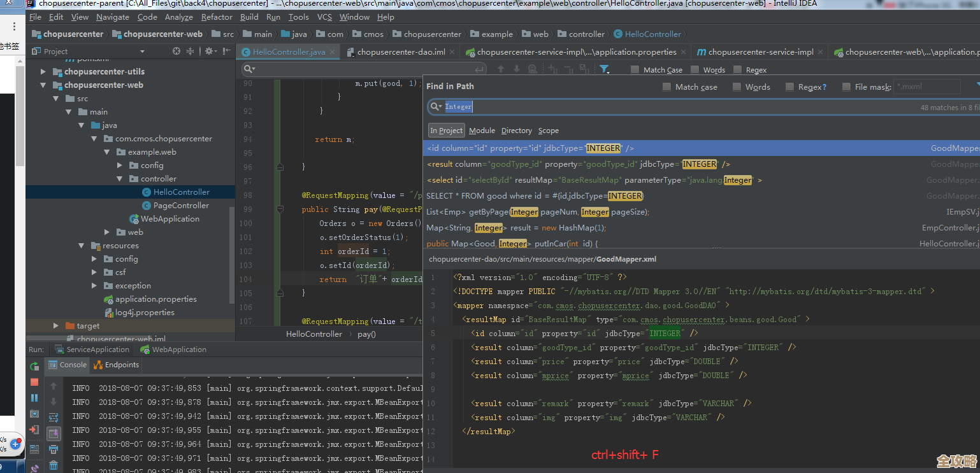Expand the target folder in project tree

click(56, 326)
